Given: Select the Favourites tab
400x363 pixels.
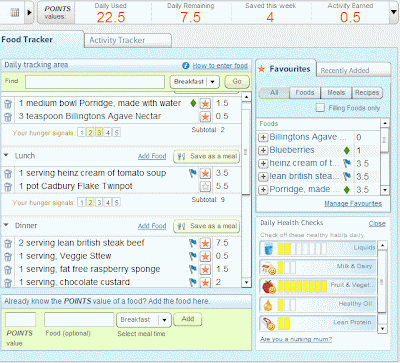Looking at the screenshot, I should [286, 69].
